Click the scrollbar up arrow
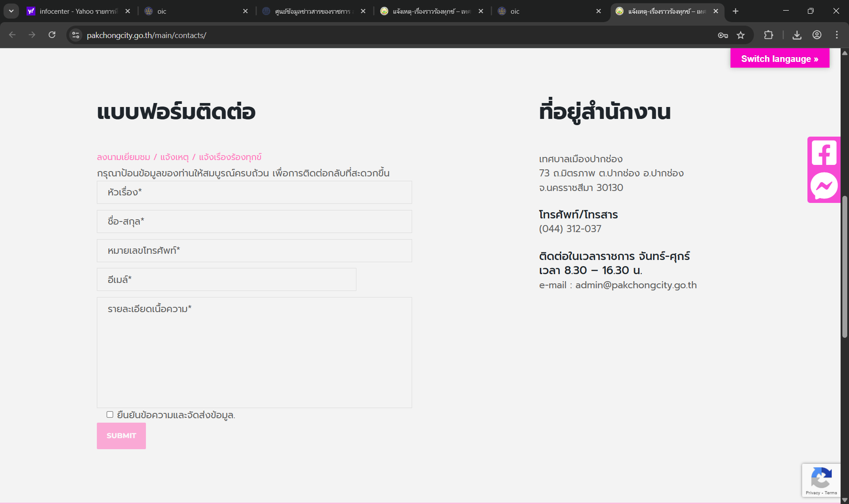 845,53
